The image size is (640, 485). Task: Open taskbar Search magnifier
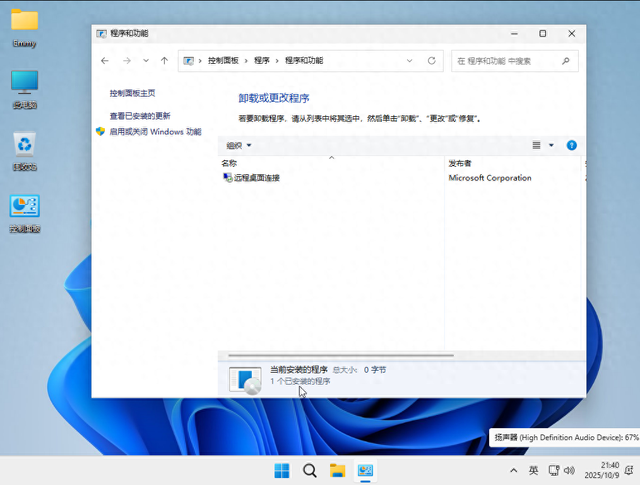click(x=310, y=470)
